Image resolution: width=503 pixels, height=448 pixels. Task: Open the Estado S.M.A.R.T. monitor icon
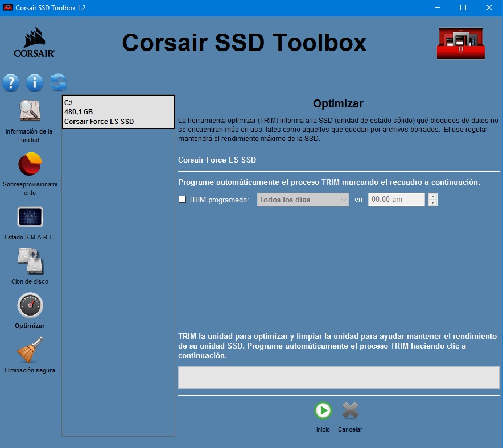[x=30, y=217]
